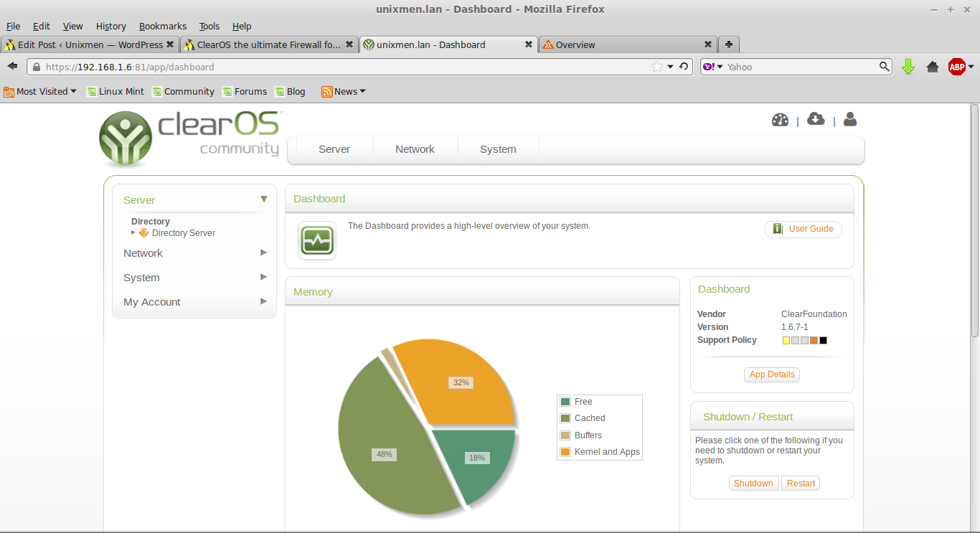This screenshot has height=533, width=980.
Task: Open the File menu
Action: (13, 26)
